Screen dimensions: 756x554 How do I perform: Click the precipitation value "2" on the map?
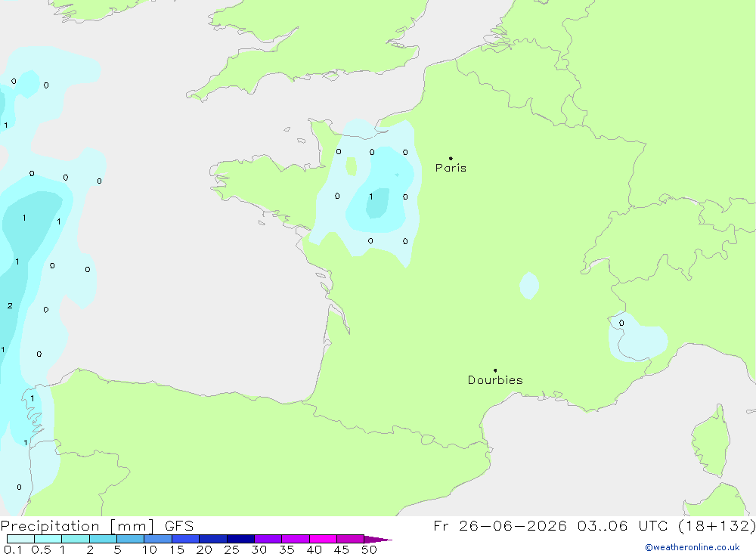10,305
